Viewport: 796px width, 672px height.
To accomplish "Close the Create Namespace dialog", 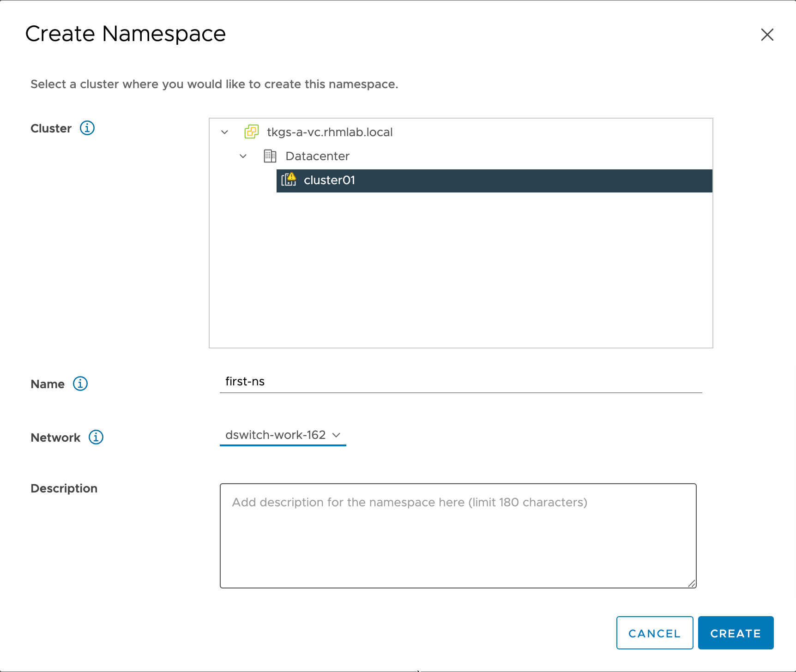I will [767, 35].
